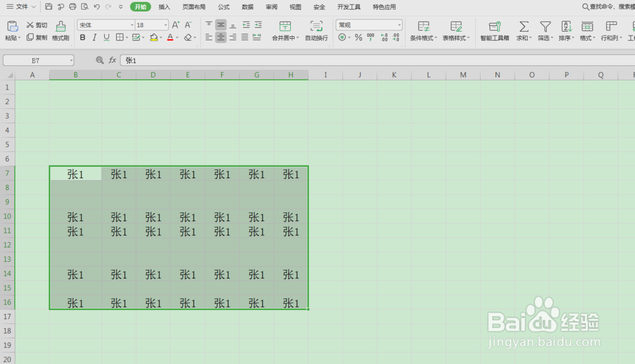The height and width of the screenshot is (364, 635).
Task: Click the Name Box showing B7
Action: (x=39, y=60)
